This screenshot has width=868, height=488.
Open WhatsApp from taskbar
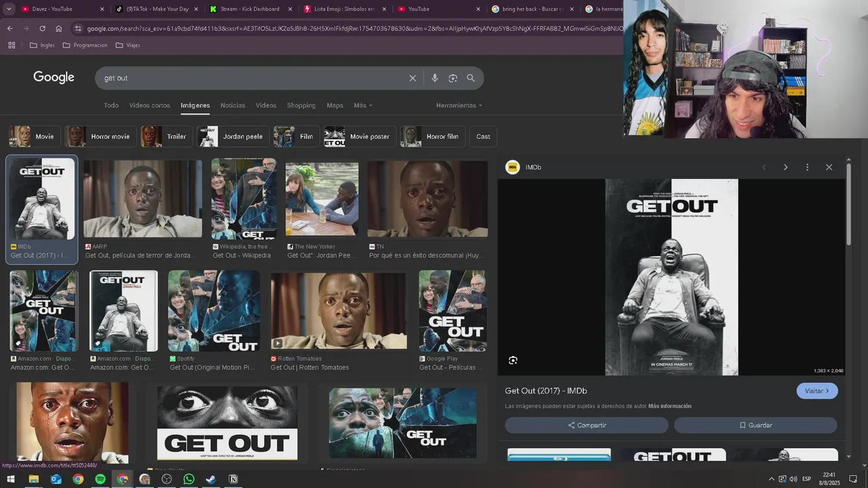pos(189,479)
